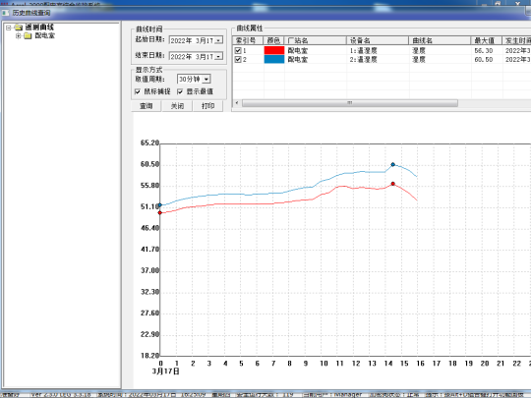
Task: Click the window icon beside 历史曲线查询 title
Action: 5,13
